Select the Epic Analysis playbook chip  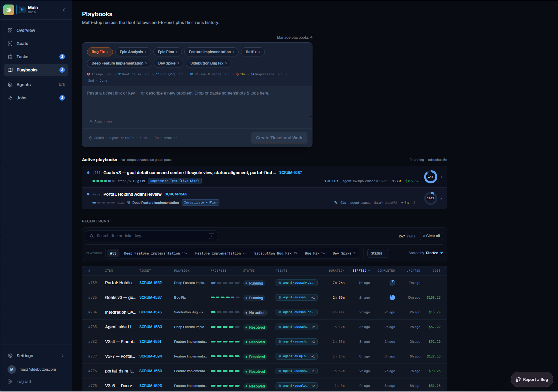pos(133,52)
